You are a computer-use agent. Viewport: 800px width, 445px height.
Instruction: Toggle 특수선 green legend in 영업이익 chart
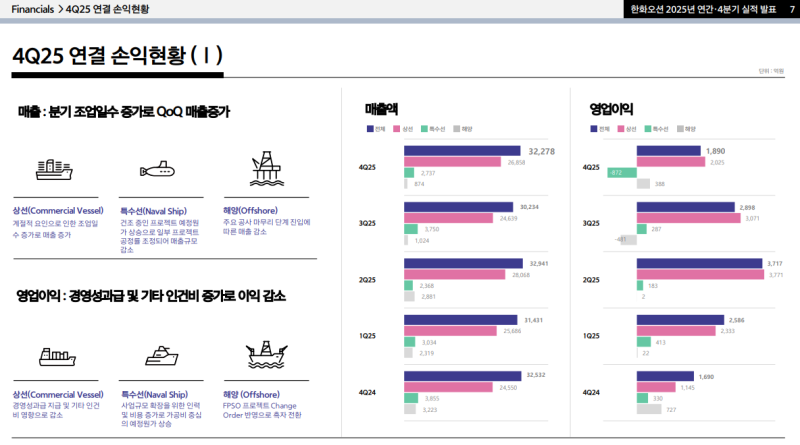coord(650,129)
